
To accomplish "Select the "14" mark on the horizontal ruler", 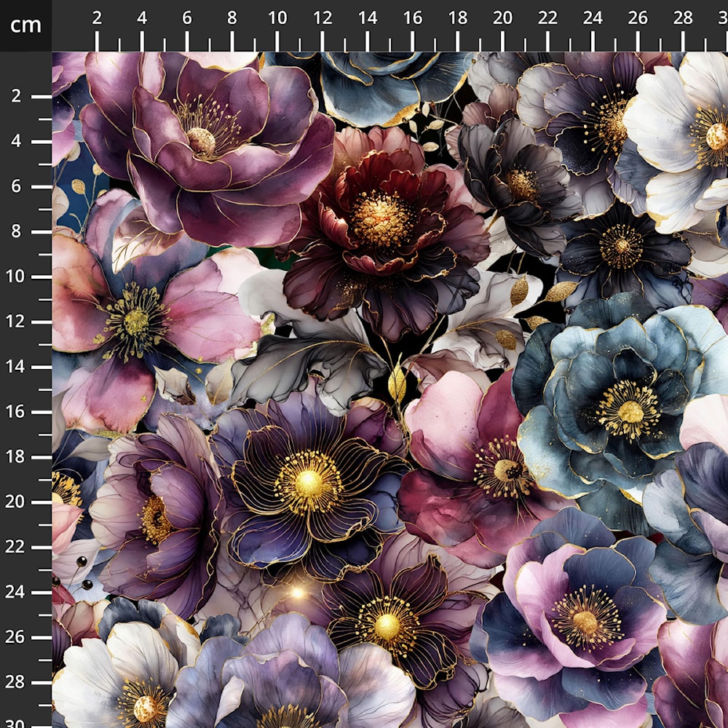I will click(x=367, y=18).
